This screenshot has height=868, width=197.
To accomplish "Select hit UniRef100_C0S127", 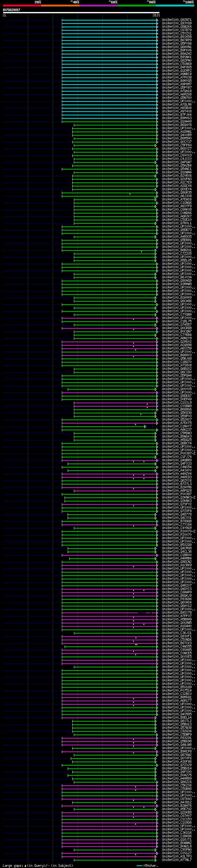I will tap(176, 853).
